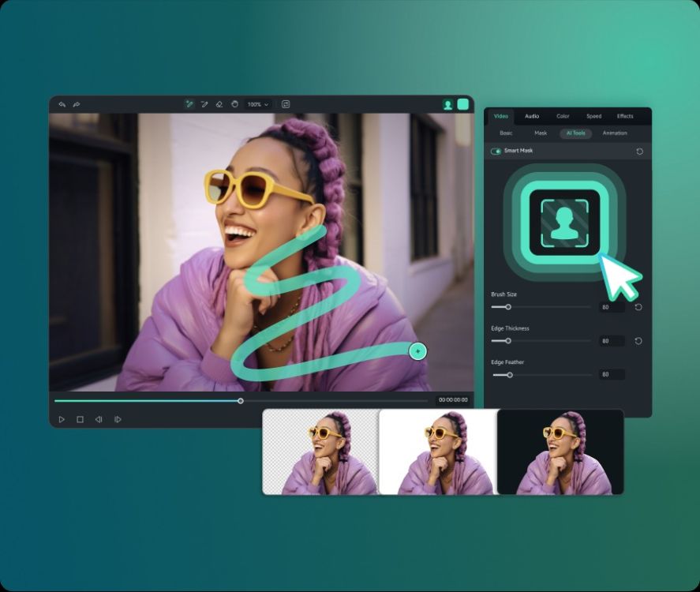Switch to the Animation sub-tab

(x=615, y=133)
